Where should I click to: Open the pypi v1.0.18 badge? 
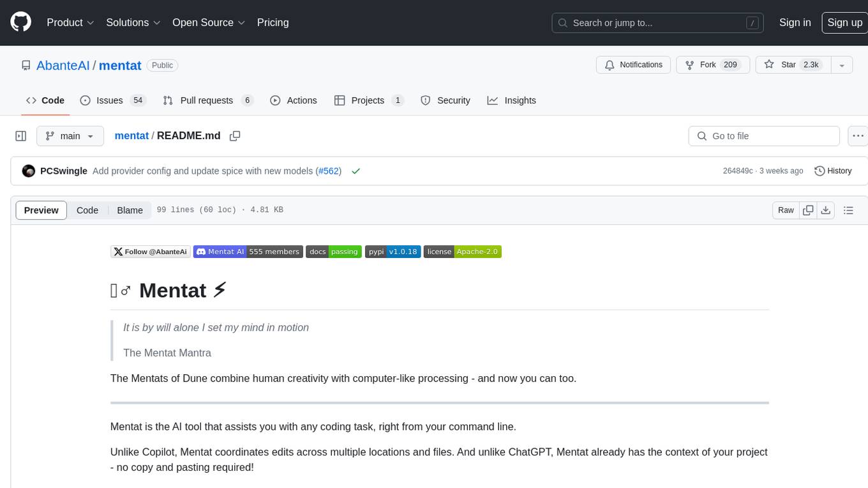point(393,252)
